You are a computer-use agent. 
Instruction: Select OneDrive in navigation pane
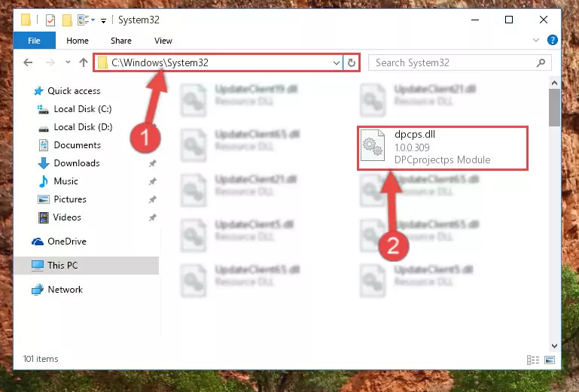tap(67, 242)
